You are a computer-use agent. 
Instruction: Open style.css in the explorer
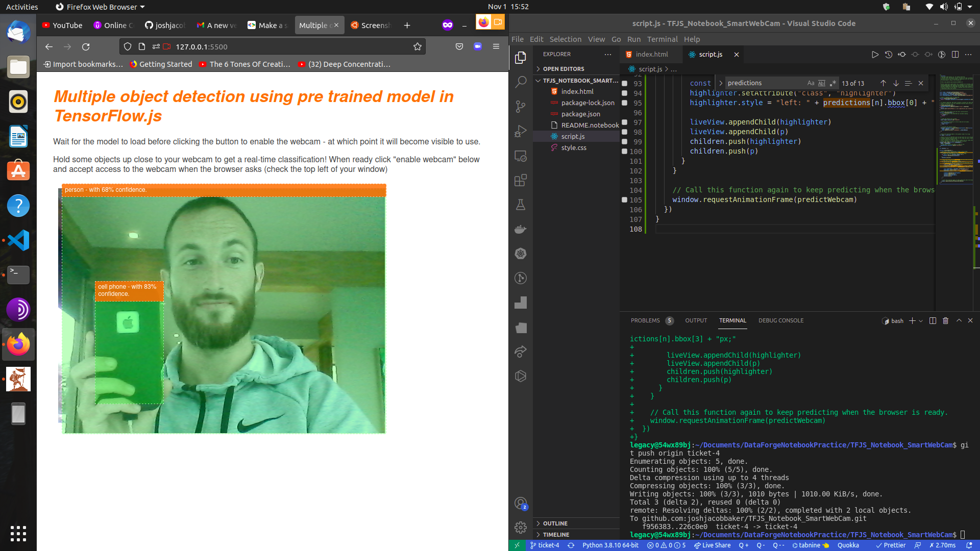pyautogui.click(x=574, y=148)
